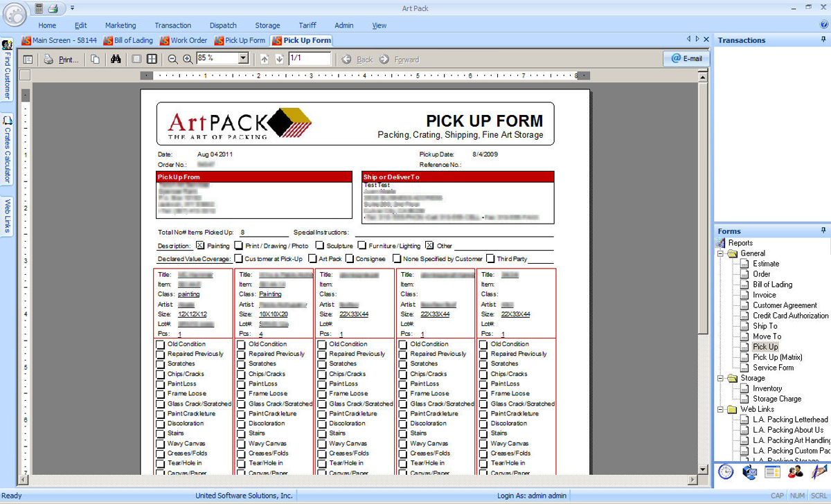Viewport: 831px width, 504px height.
Task: Select Invoice in Forms tree
Action: (x=765, y=295)
